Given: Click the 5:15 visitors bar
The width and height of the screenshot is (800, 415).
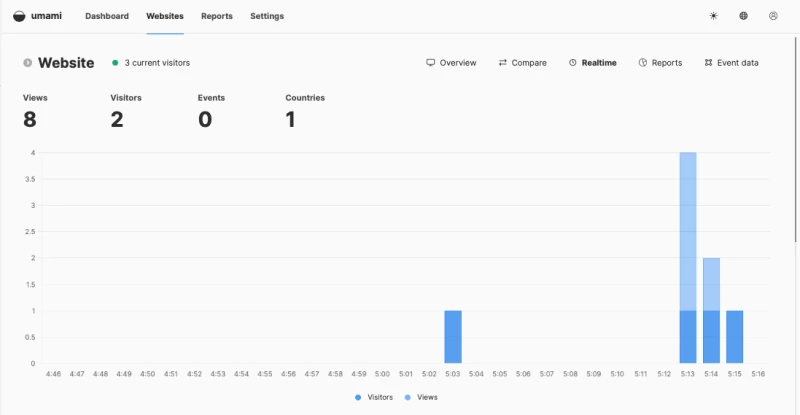Looking at the screenshot, I should tap(735, 337).
